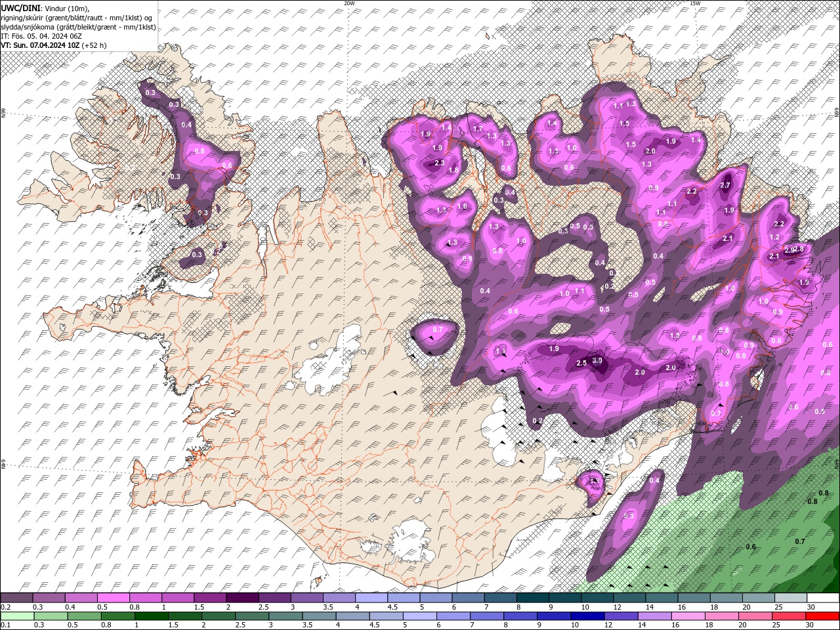Pick the 4.5 swatch in upper snowfall scale
Image resolution: width=840 pixels, height=630 pixels.
click(404, 598)
